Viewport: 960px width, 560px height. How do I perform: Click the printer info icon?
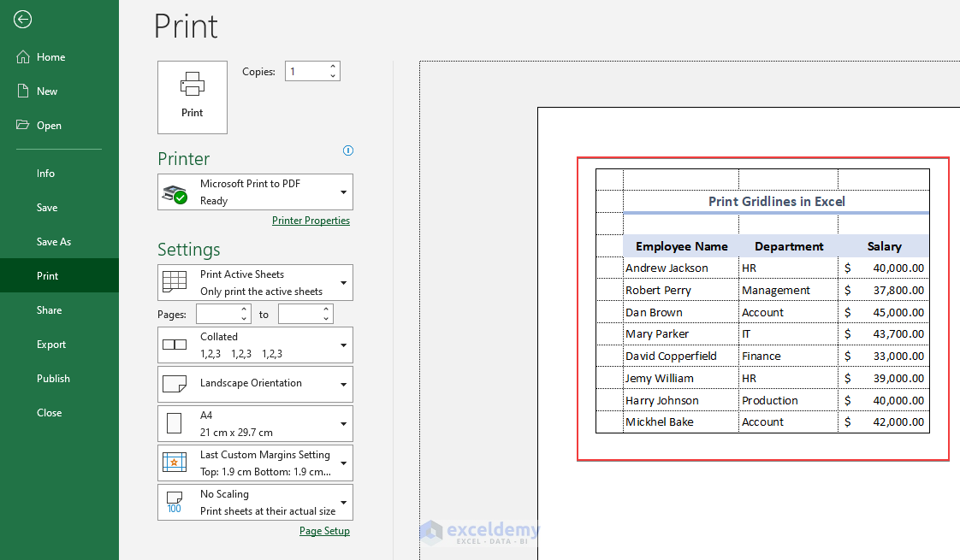(347, 150)
